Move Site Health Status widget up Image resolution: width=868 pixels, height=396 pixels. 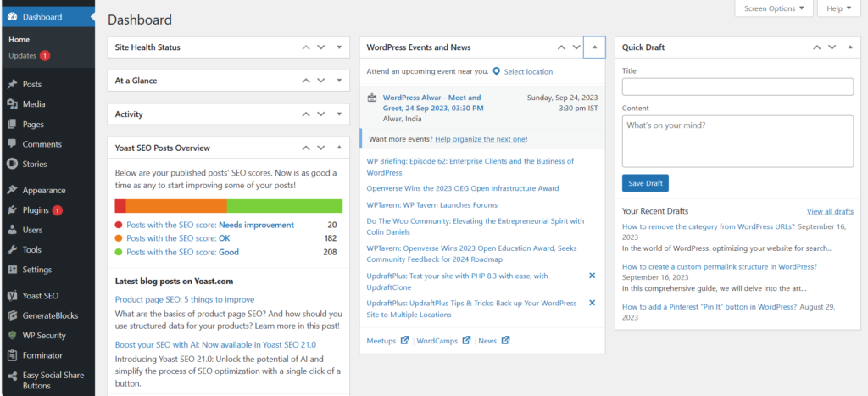[x=305, y=47]
